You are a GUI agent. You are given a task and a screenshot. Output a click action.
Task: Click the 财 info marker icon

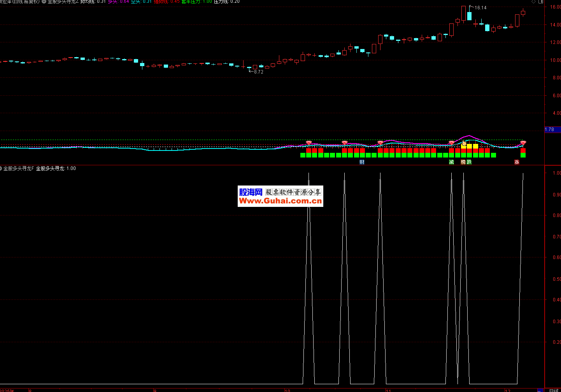tap(362, 162)
